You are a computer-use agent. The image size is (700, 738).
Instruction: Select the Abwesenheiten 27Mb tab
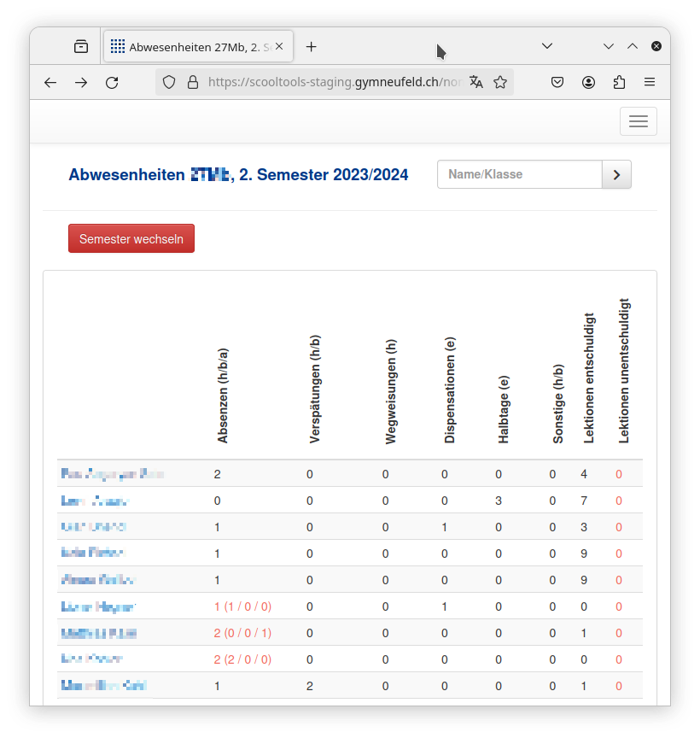coord(192,47)
